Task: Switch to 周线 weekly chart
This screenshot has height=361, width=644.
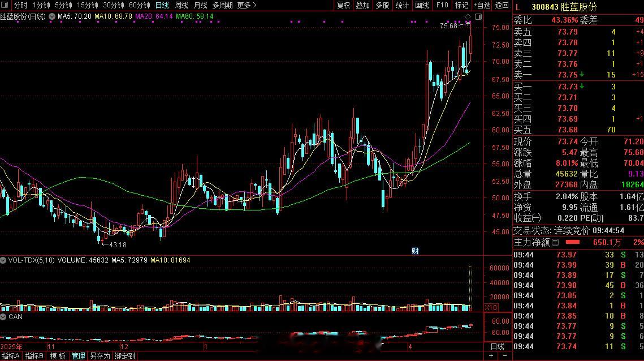Action: pos(181,5)
